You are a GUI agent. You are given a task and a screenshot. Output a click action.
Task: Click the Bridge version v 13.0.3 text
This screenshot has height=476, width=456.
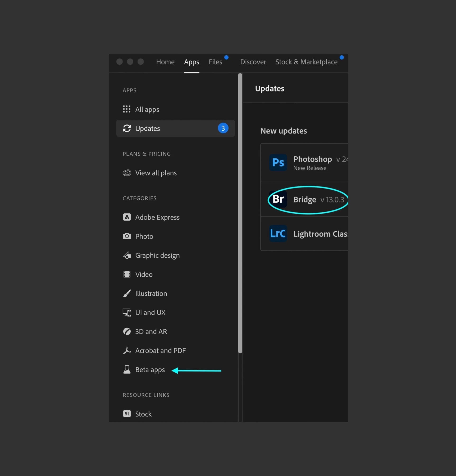[332, 200]
